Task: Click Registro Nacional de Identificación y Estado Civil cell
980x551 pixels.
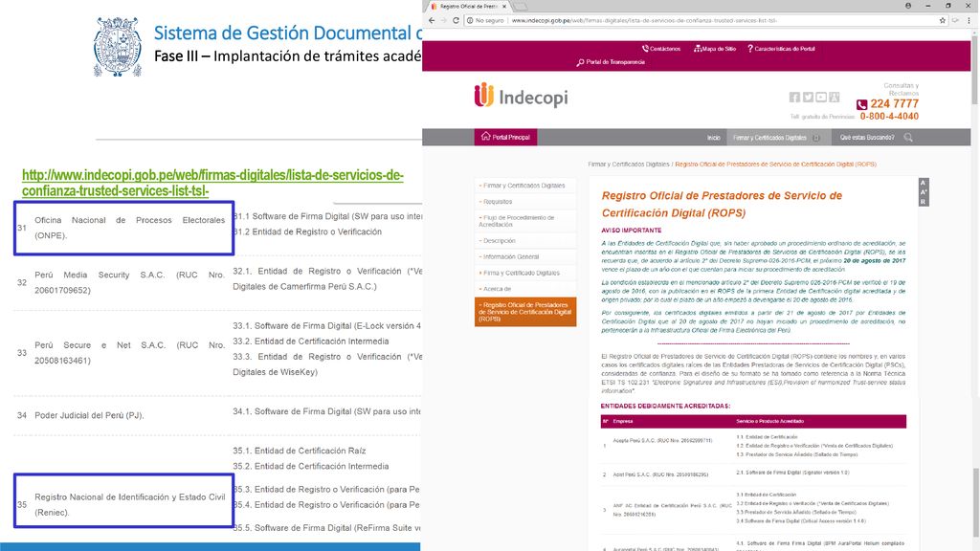Action: tap(123, 500)
